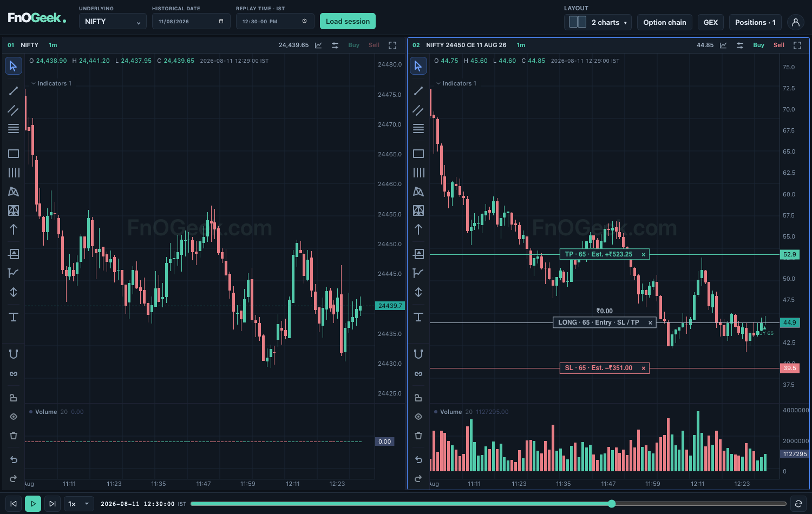Image resolution: width=812 pixels, height=514 pixels.
Task: Remove the SL order line
Action: pyautogui.click(x=644, y=368)
